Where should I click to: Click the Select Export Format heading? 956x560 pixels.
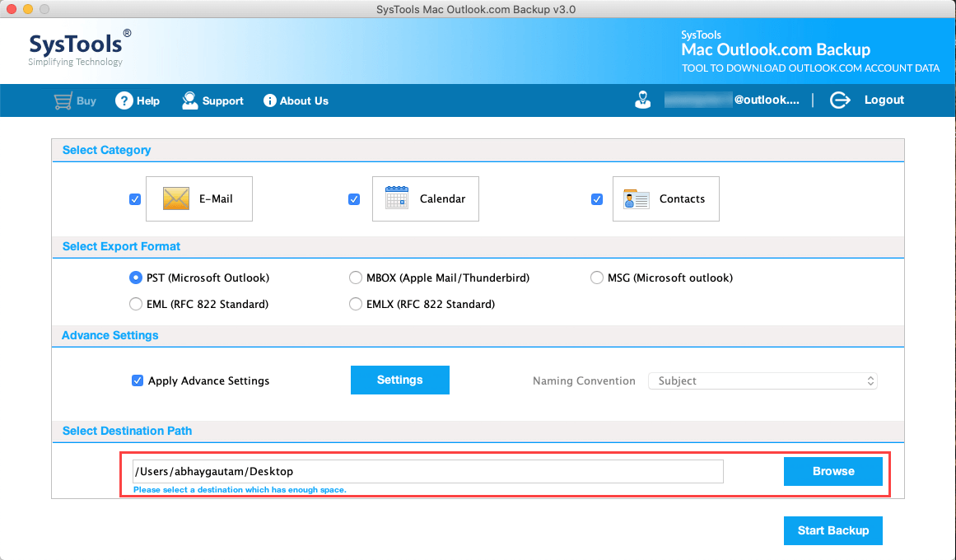click(121, 246)
